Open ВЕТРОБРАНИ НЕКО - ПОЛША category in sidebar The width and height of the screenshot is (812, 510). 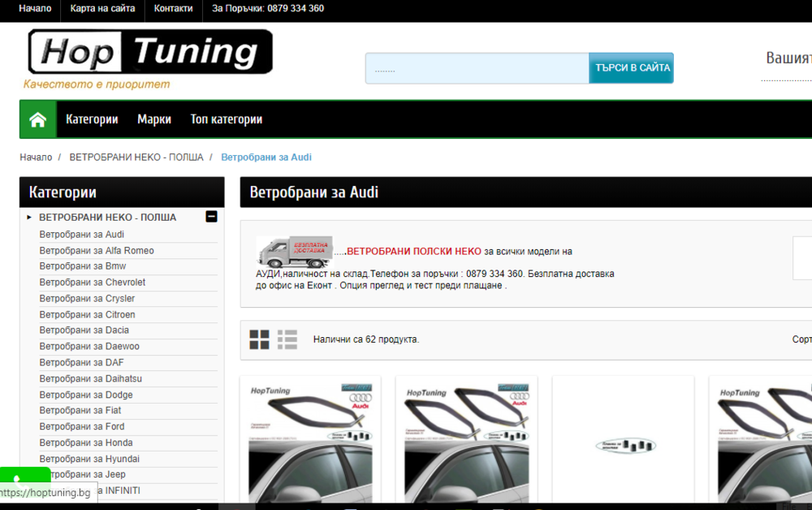[x=108, y=218]
